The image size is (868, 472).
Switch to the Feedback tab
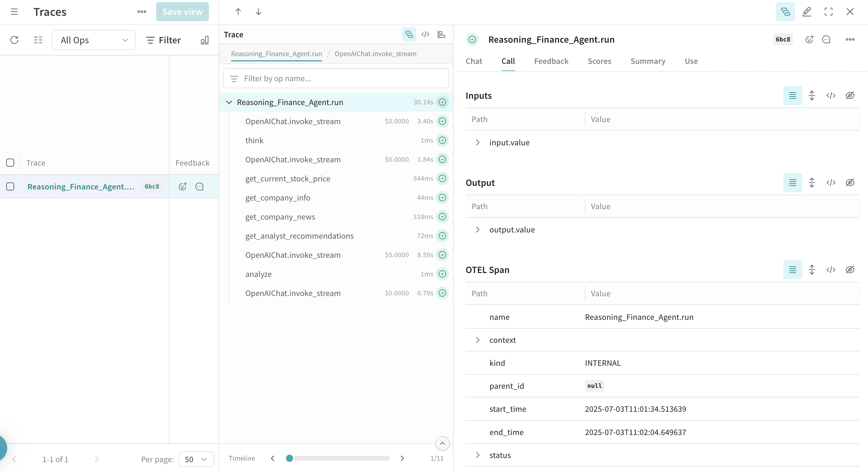click(x=551, y=61)
